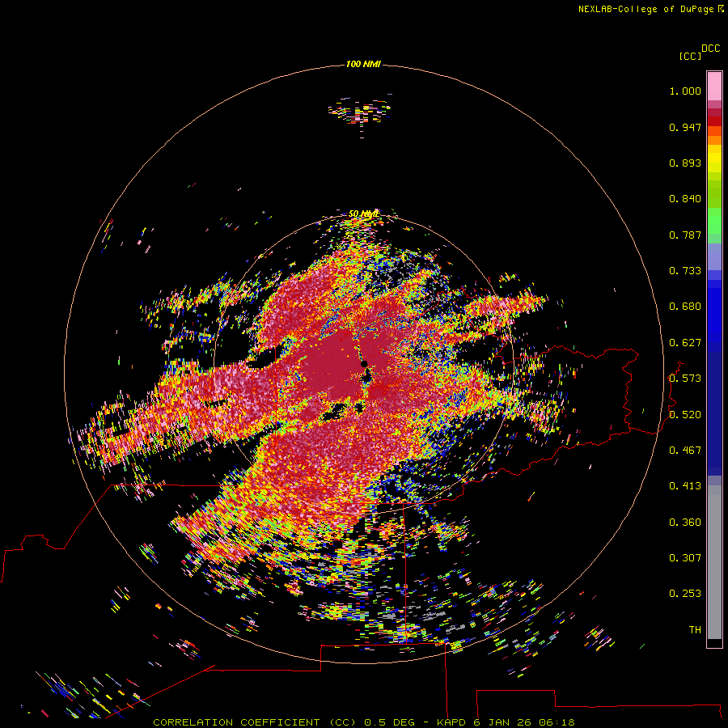The image size is (728, 728).
Task: Click the black radar site dot at center
Action: (x=365, y=363)
